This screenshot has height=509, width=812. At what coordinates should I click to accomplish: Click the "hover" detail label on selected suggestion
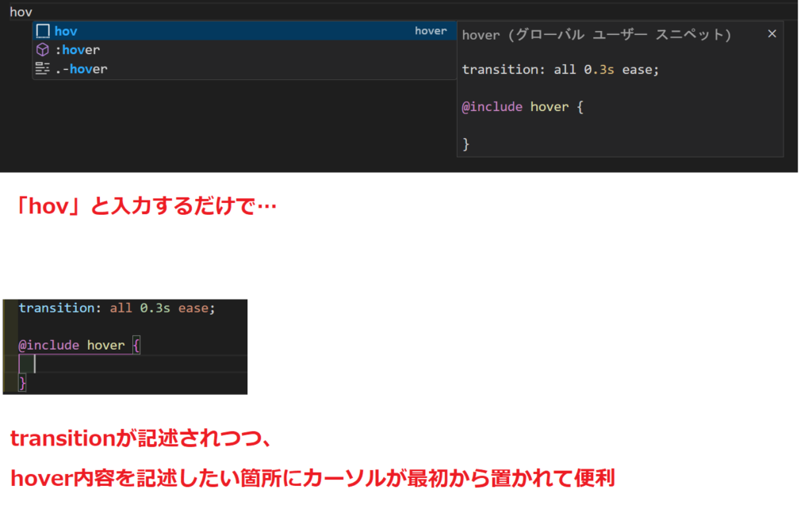coord(431,30)
